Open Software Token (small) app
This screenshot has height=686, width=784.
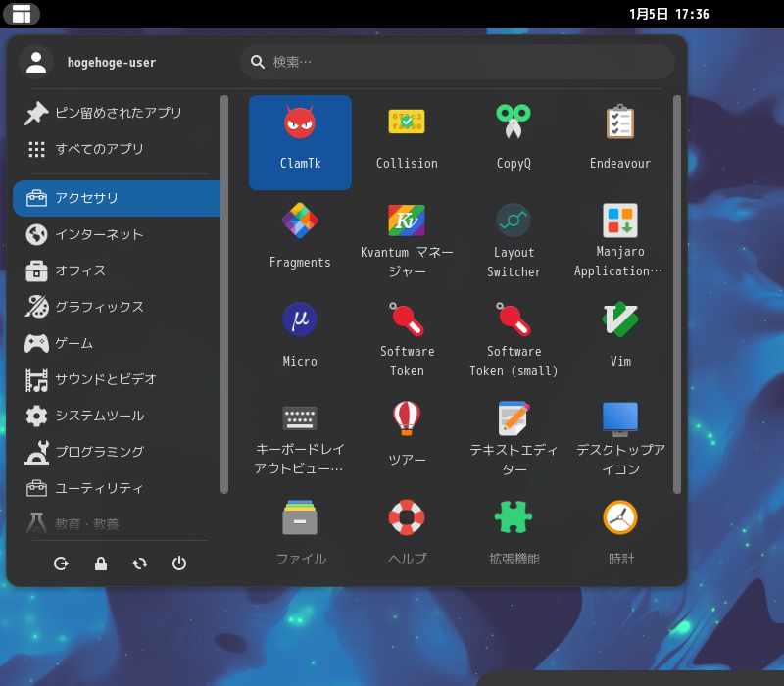click(514, 340)
